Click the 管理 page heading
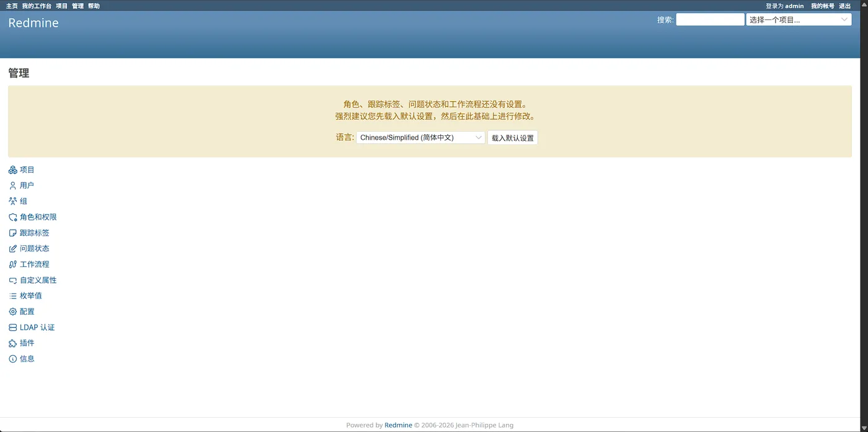 [x=19, y=73]
